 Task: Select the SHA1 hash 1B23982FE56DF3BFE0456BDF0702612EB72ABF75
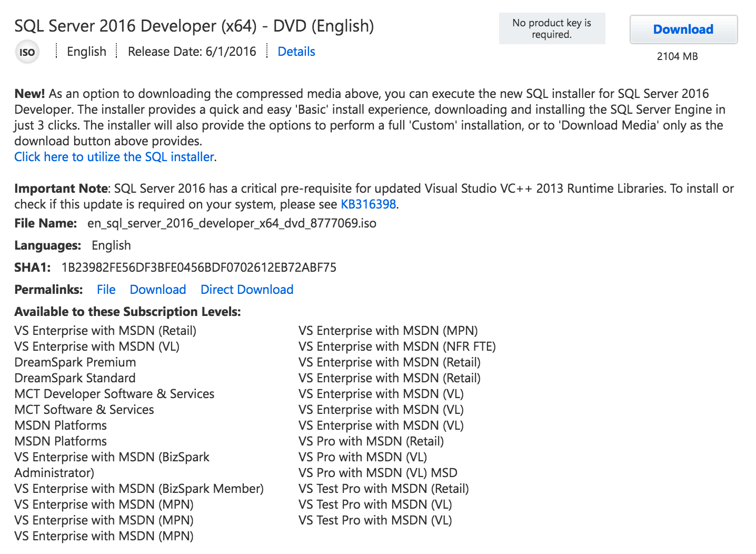tap(199, 268)
